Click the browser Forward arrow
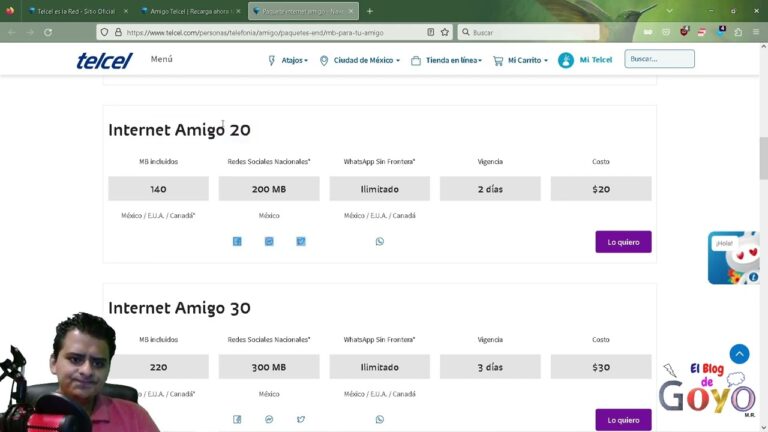This screenshot has height=432, width=768. pyautogui.click(x=30, y=32)
